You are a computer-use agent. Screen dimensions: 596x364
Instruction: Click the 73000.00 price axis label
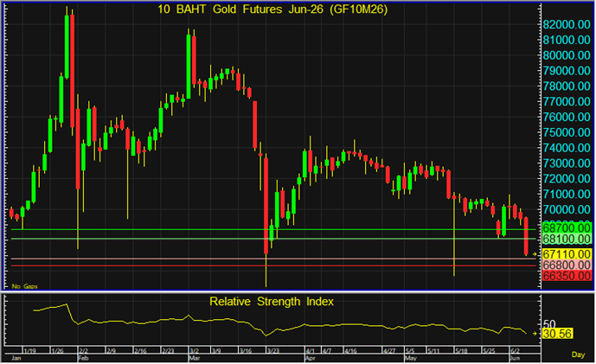[x=567, y=163]
